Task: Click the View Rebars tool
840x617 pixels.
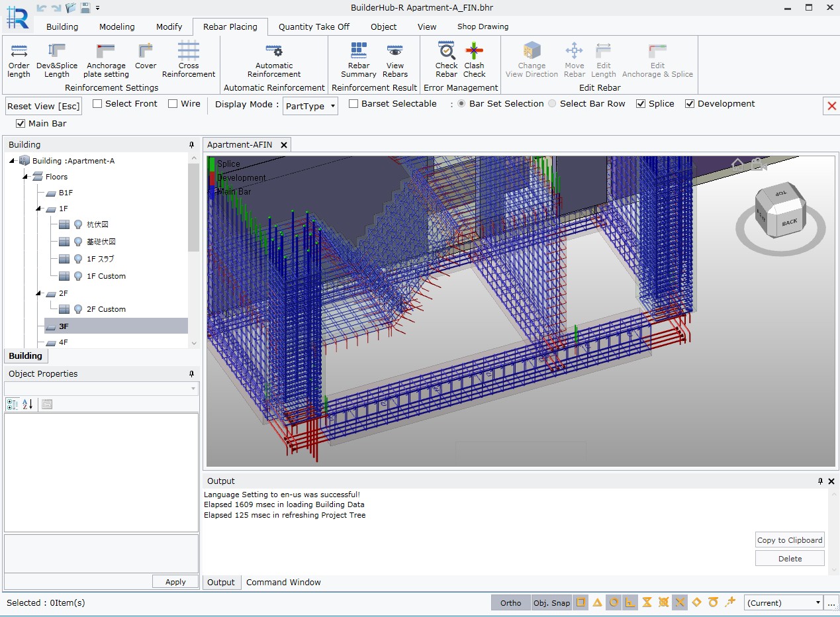Action: tap(395, 60)
